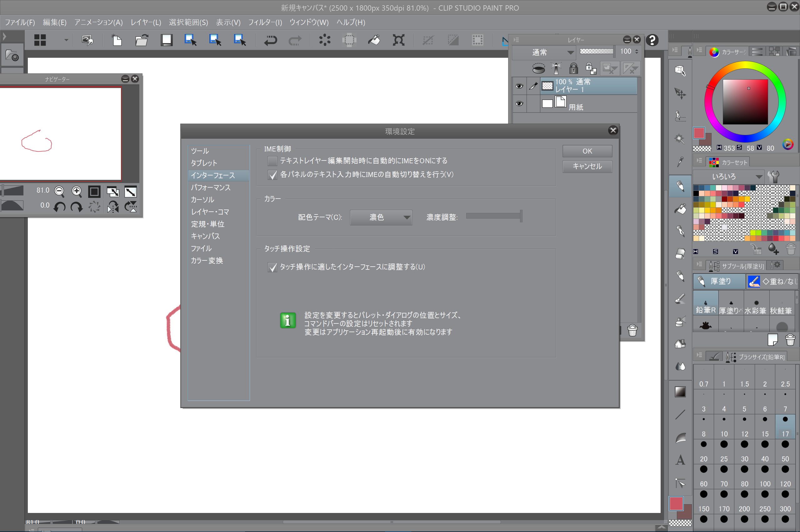Click the OK button in 環境設定 dialog

pyautogui.click(x=587, y=151)
